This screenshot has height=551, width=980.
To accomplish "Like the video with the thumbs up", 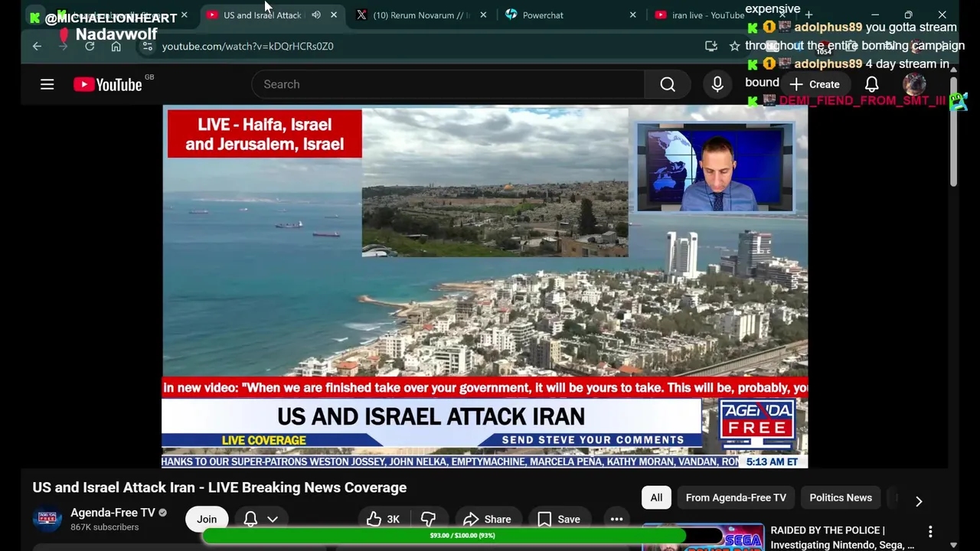I will point(383,519).
